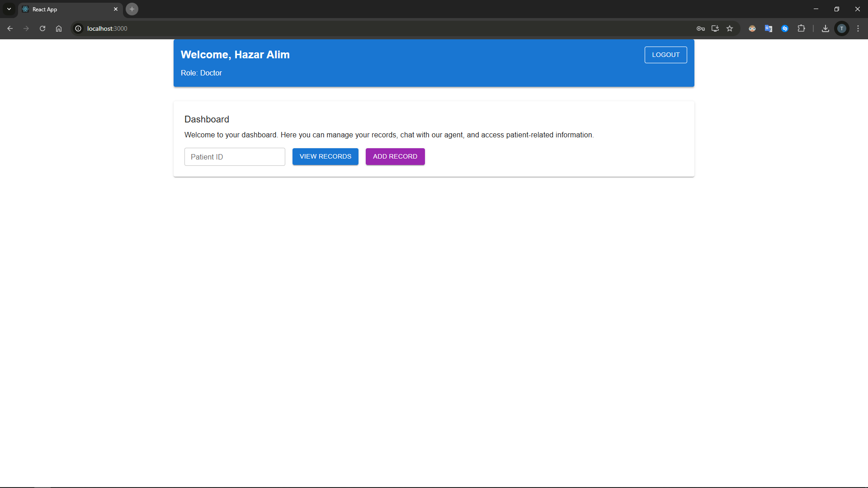Click the Logout button
The image size is (868, 488).
tap(665, 55)
